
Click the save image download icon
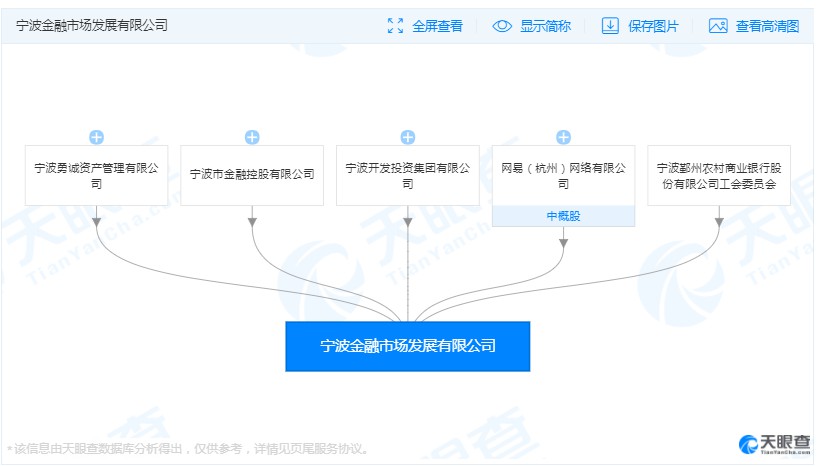610,26
